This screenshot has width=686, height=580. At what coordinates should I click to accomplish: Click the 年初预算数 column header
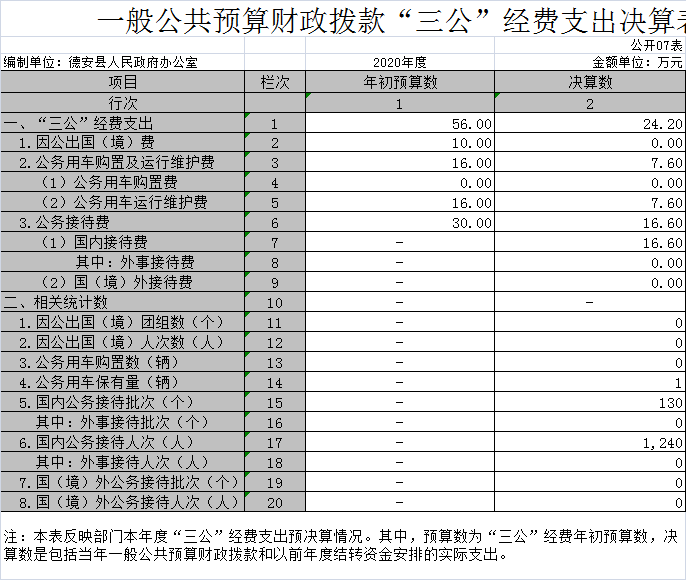(399, 82)
